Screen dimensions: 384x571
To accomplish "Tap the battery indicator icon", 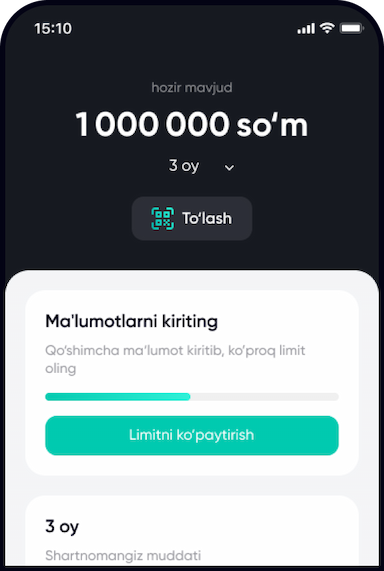I will click(x=352, y=28).
